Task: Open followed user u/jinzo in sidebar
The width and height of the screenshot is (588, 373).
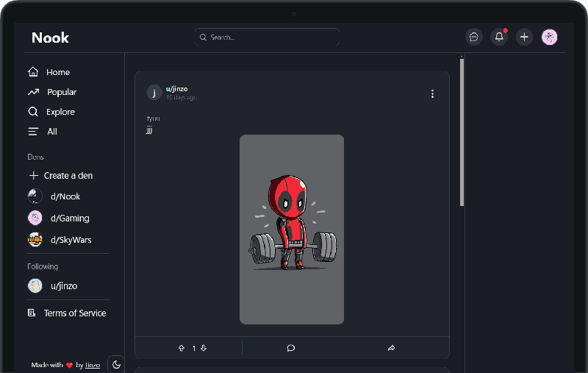Action: click(x=64, y=286)
